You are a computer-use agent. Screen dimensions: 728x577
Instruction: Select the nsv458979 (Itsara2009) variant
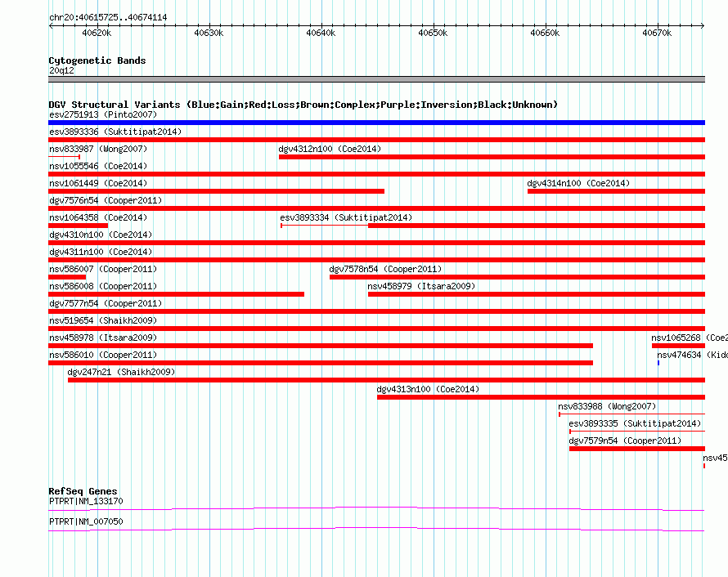[421, 286]
